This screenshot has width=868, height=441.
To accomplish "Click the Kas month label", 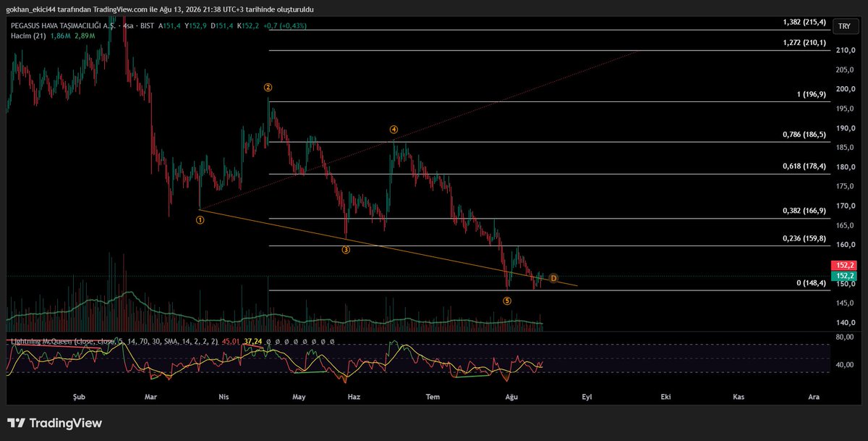I will (739, 397).
